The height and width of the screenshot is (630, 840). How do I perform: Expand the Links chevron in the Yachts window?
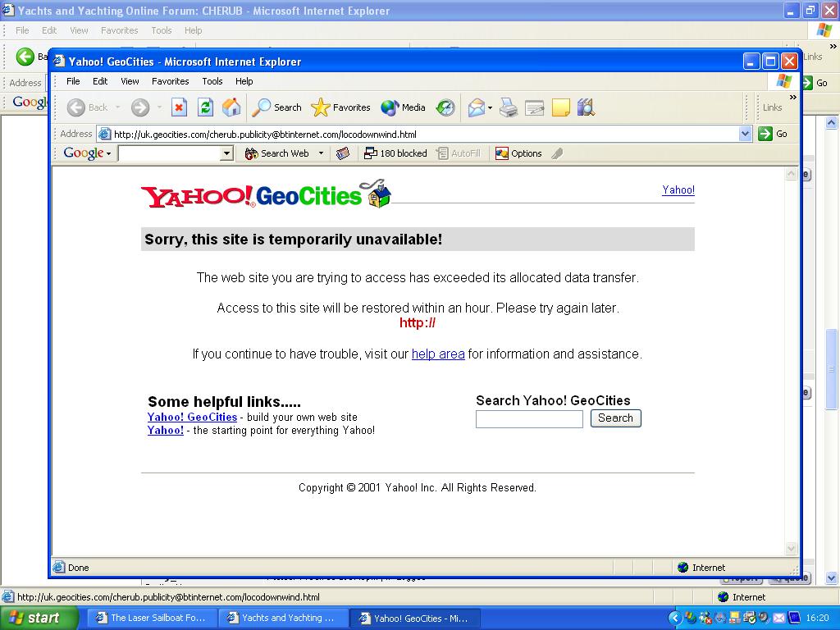[x=833, y=47]
